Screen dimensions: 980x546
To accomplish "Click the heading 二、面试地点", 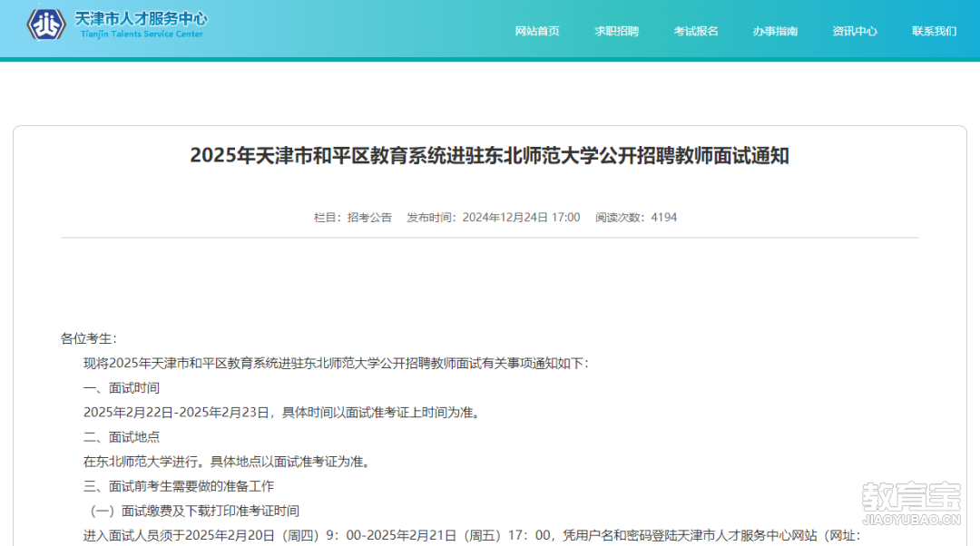I will 122,437.
